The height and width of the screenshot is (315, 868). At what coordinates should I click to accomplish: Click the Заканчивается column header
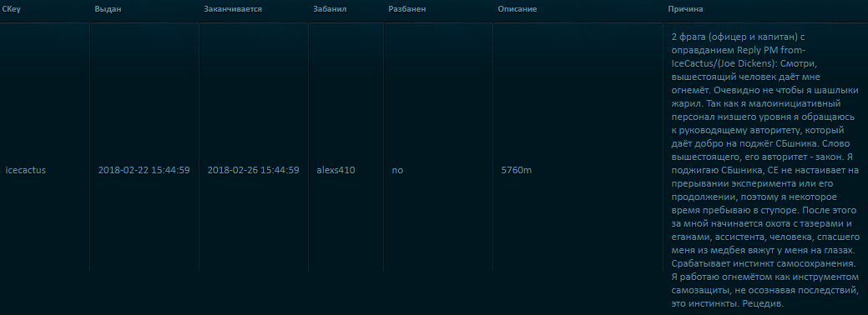pyautogui.click(x=233, y=9)
